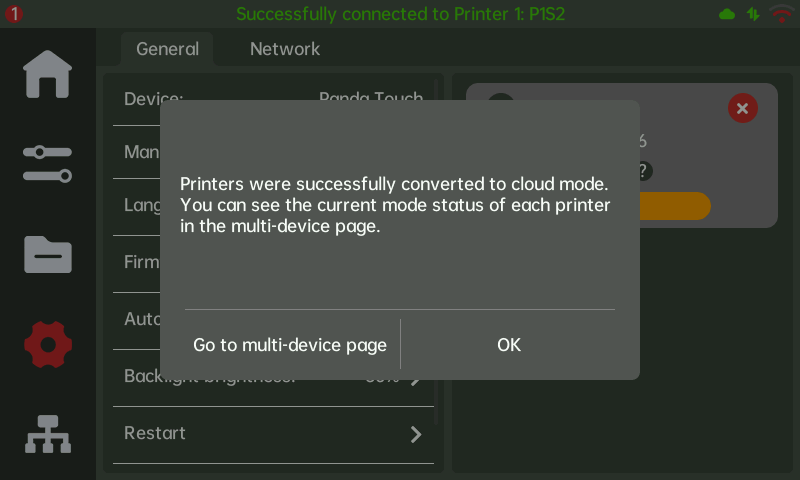Go to the Home screen icon

tap(48, 75)
